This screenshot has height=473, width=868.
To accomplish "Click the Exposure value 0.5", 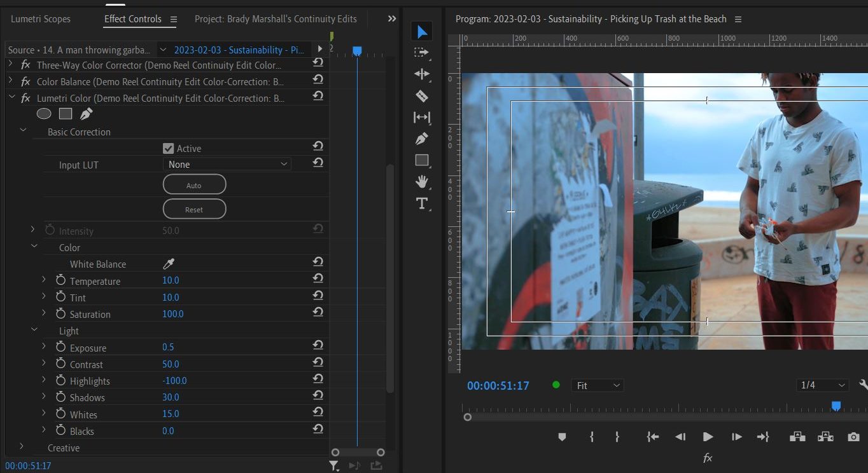I will (168, 347).
